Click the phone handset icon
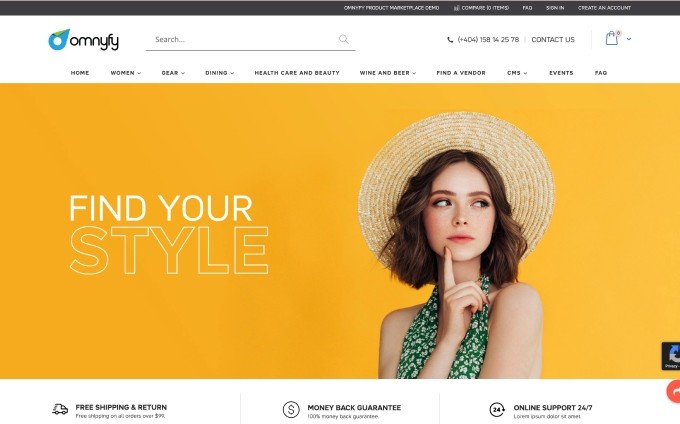The width and height of the screenshot is (680, 424). coord(450,39)
